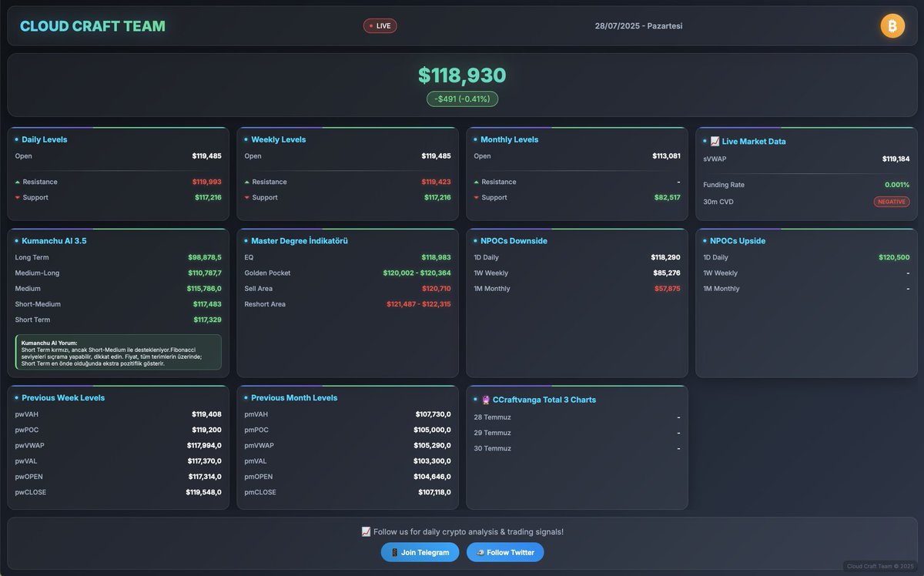Select the Previous Month Levels heading

(x=294, y=398)
